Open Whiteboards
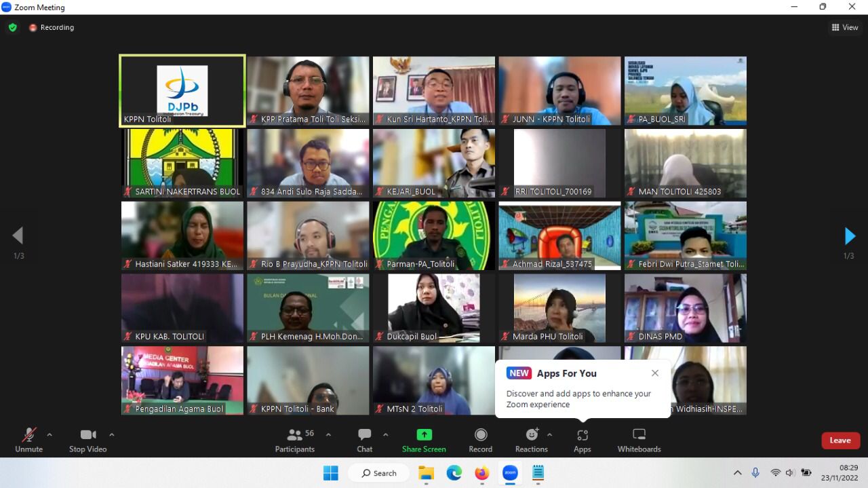Screen dimensions: 868x488 (639, 435)
